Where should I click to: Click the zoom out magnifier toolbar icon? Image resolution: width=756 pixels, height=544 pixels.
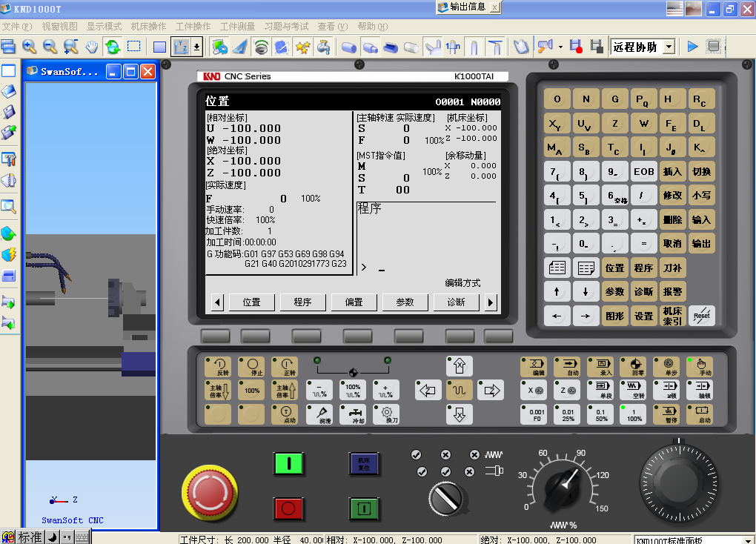coord(50,47)
